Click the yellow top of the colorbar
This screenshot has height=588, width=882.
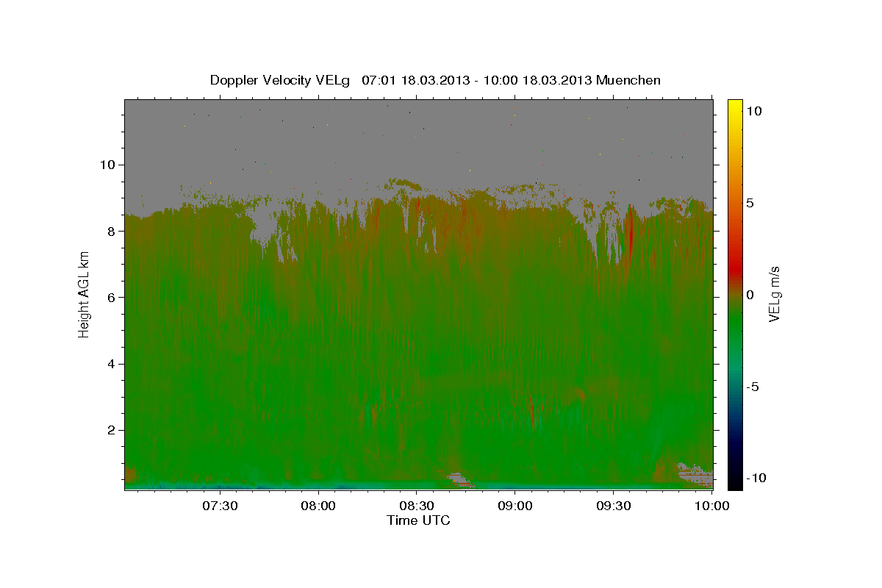click(x=734, y=106)
